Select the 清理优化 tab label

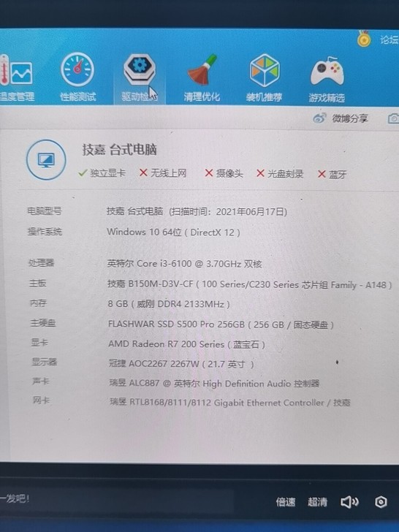202,97
